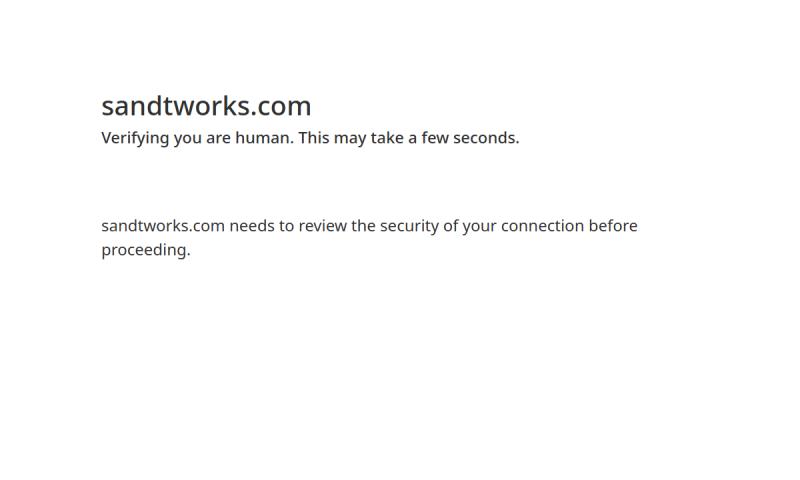Click the word "needs" in the paragraph
This screenshot has height=480, width=800.
coord(252,226)
